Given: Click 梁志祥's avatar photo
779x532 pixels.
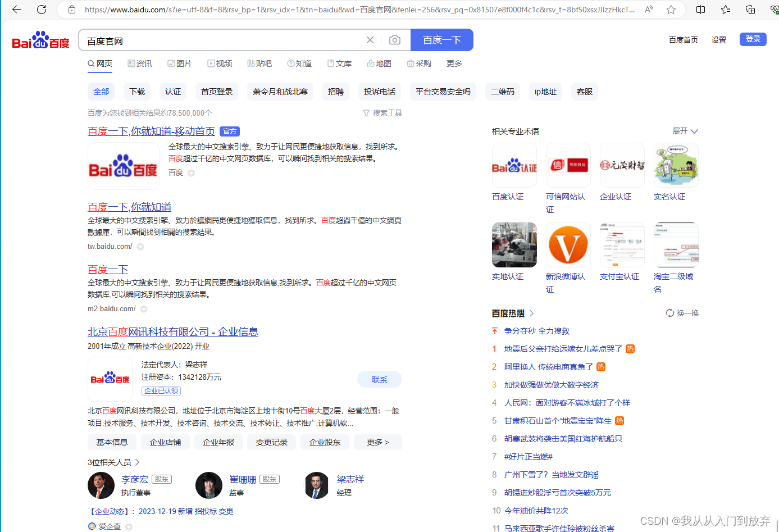Looking at the screenshot, I should (x=317, y=485).
